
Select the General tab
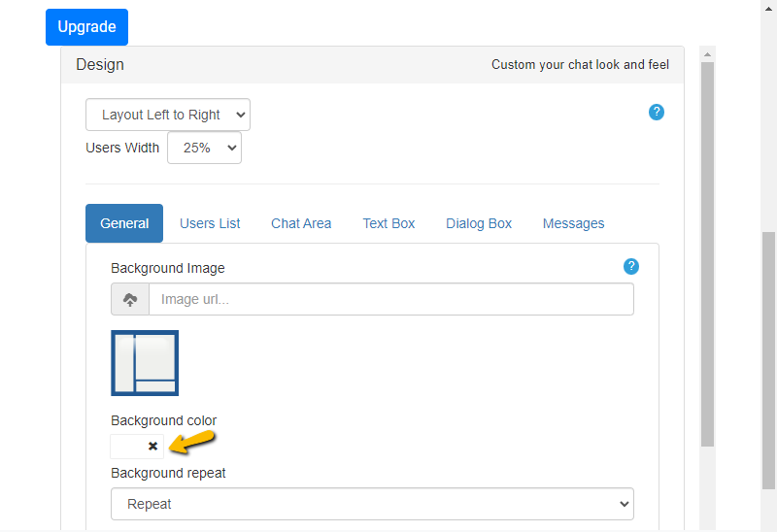(x=124, y=223)
